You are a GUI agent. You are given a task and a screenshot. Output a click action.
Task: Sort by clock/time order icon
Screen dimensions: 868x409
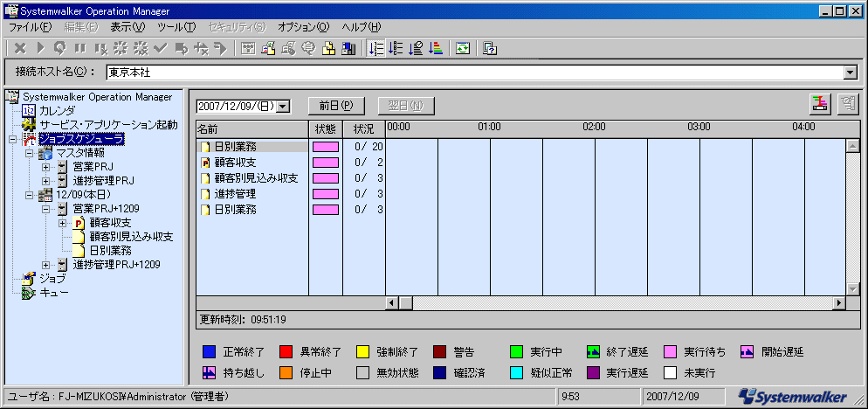(416, 49)
